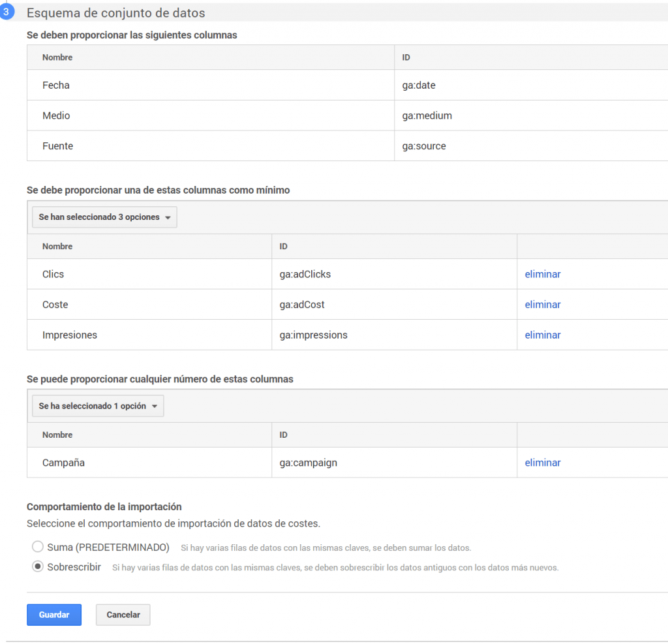
Task: Remove the Campaña column via eliminar
Action: [x=542, y=463]
